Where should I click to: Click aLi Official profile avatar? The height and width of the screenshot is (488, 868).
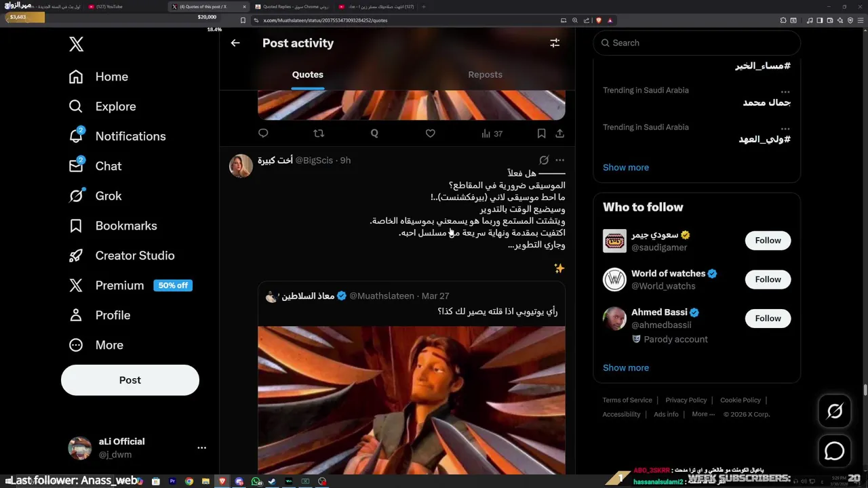(80, 448)
